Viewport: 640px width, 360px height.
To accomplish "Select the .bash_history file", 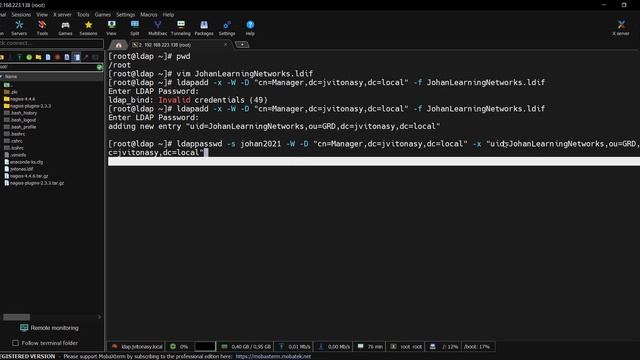I will [20, 113].
